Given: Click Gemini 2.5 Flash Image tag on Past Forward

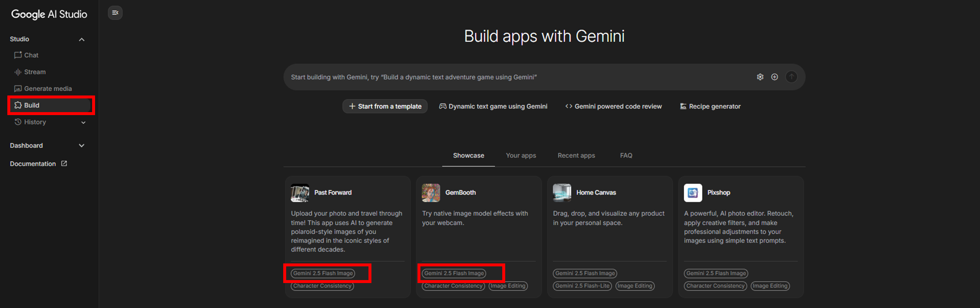Looking at the screenshot, I should pos(323,273).
